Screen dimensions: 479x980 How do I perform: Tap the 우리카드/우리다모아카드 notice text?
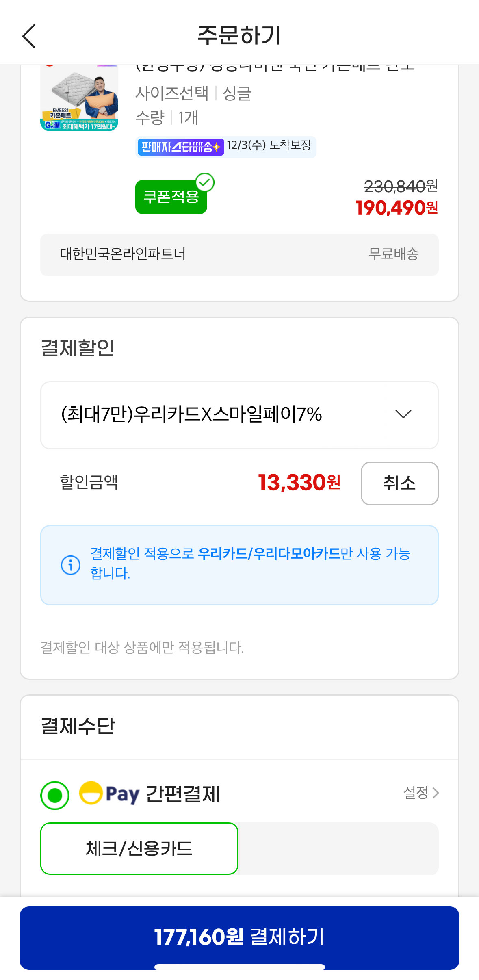(269, 553)
